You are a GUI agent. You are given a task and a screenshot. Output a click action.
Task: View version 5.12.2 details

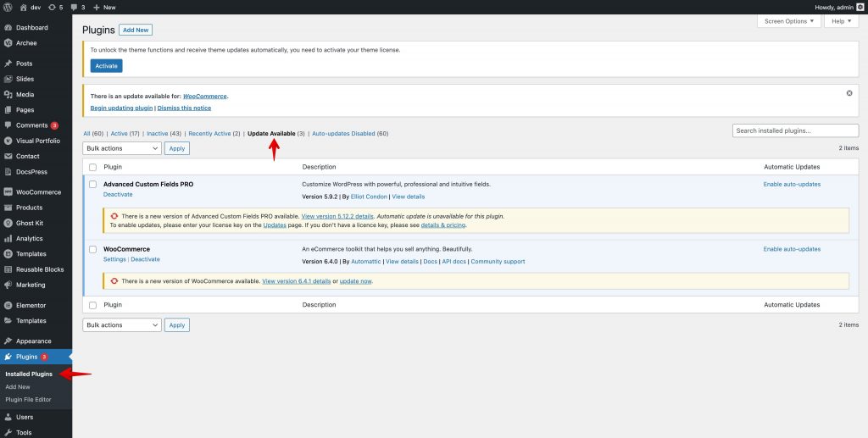(337, 216)
